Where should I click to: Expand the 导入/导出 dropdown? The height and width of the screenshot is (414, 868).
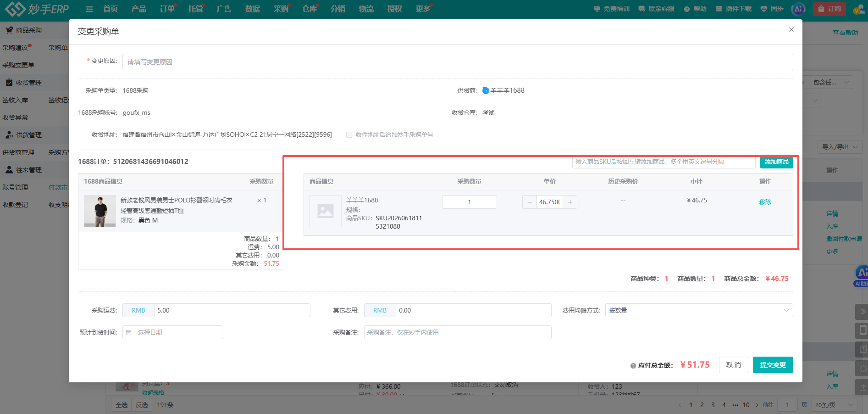[840, 147]
